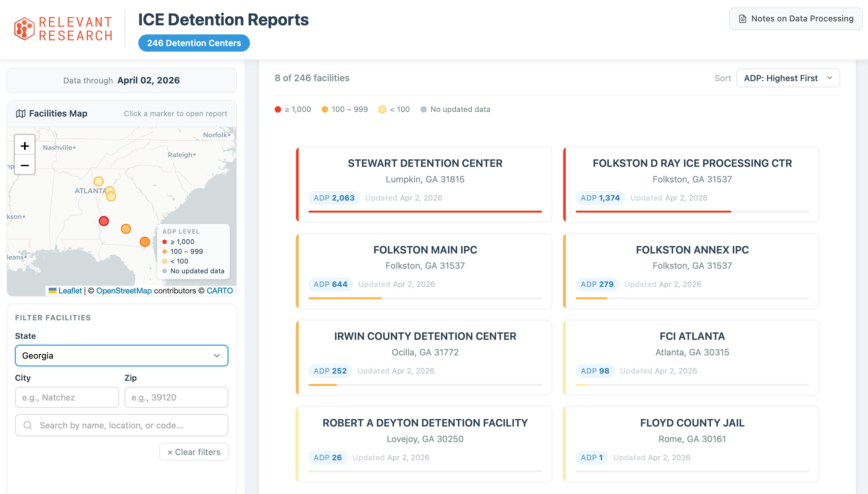Click Ocilla, GA 31772 address text
This screenshot has width=868, height=494.
pos(425,352)
